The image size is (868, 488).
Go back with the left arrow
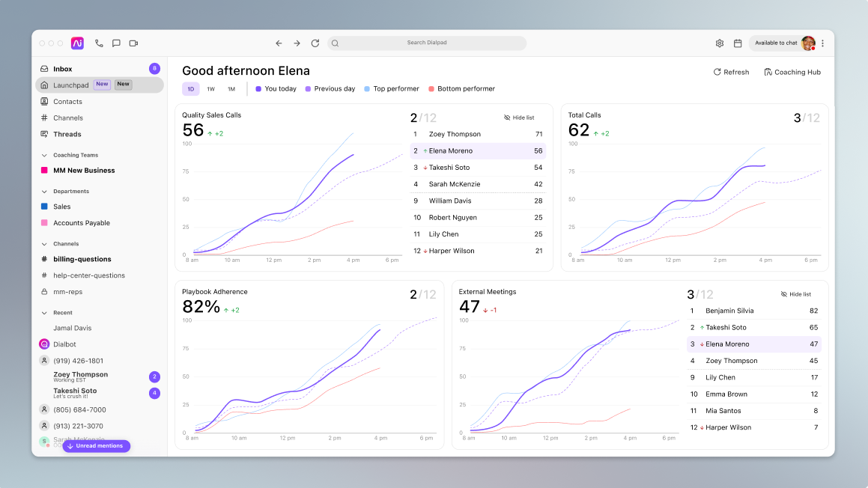pyautogui.click(x=279, y=43)
